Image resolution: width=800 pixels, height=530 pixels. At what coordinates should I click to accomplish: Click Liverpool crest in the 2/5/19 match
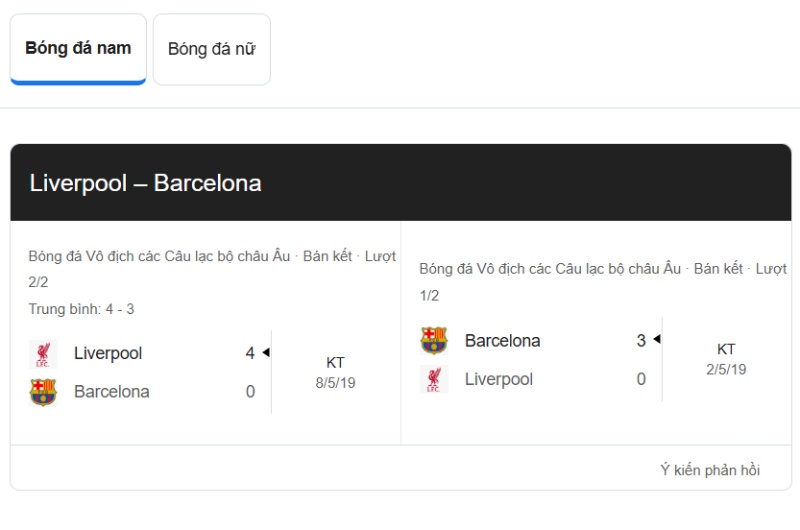pos(434,379)
